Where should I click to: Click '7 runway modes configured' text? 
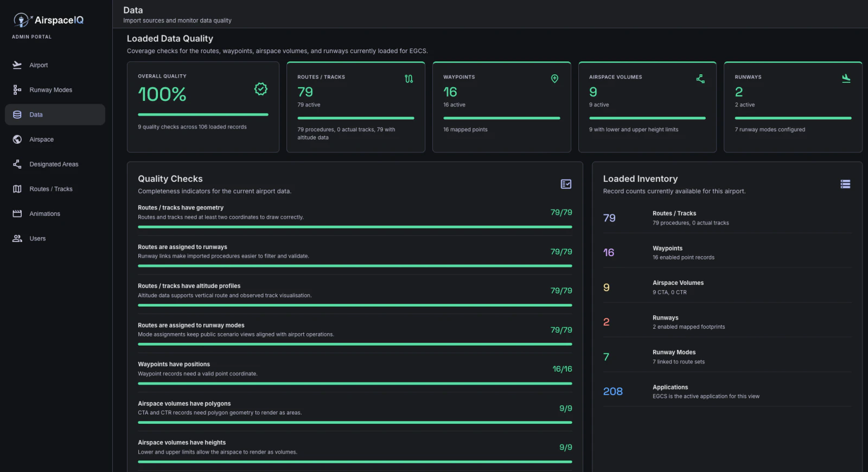point(770,130)
